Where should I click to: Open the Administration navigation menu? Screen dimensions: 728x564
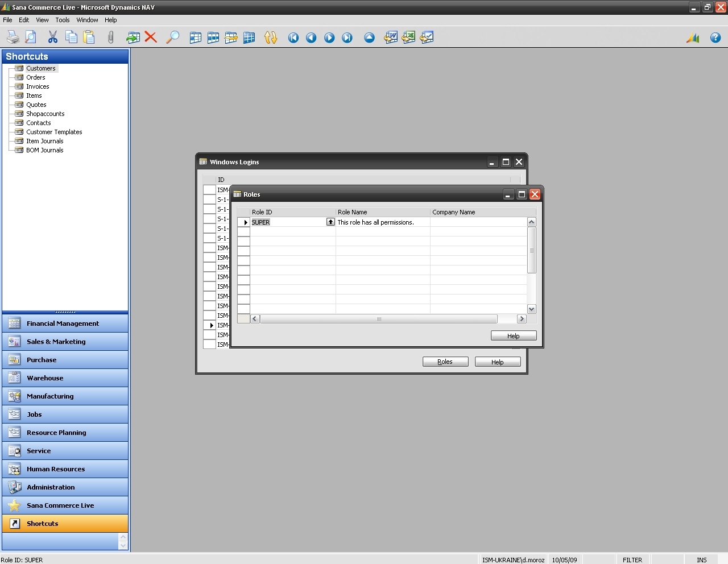pyautogui.click(x=65, y=487)
